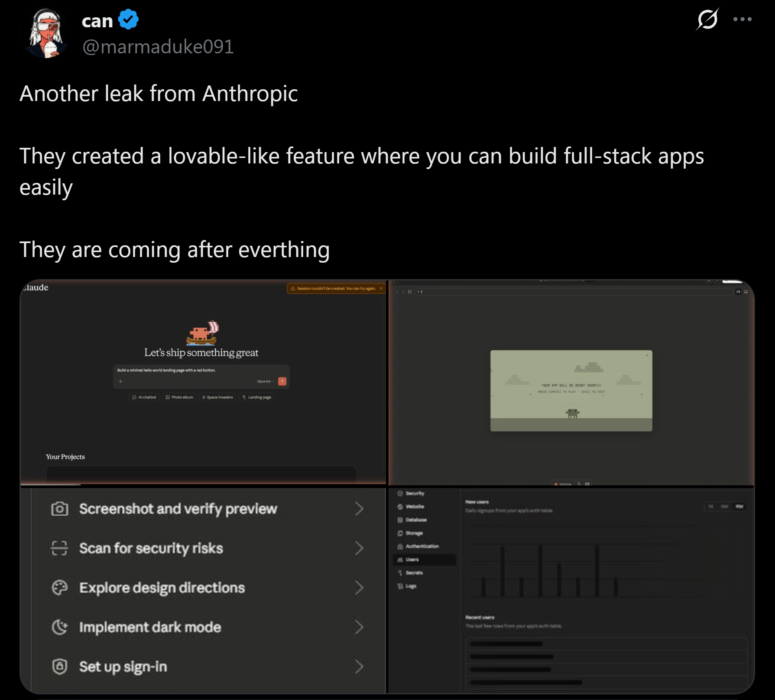Click the Your Projects heading
The width and height of the screenshot is (775, 700).
point(65,457)
